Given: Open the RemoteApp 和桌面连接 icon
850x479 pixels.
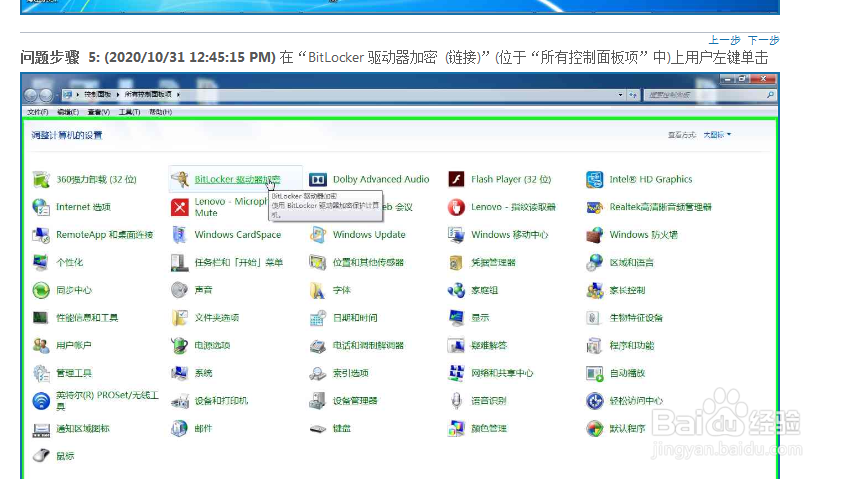Looking at the screenshot, I should [41, 235].
